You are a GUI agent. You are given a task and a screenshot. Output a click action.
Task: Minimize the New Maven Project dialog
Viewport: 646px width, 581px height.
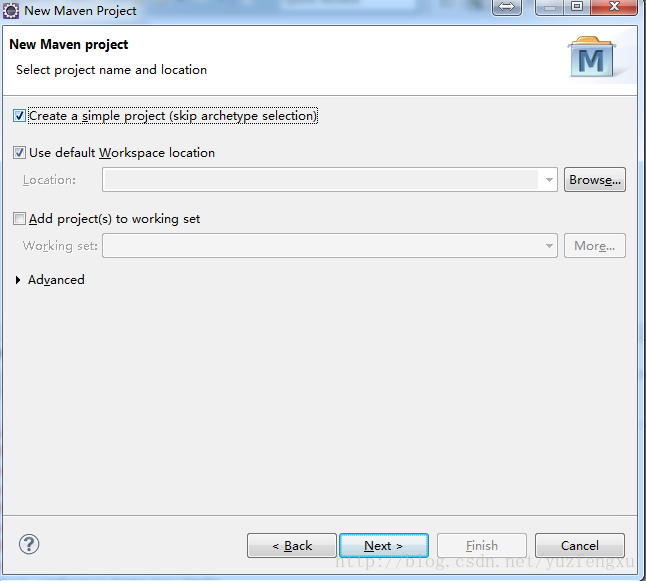coord(550,7)
